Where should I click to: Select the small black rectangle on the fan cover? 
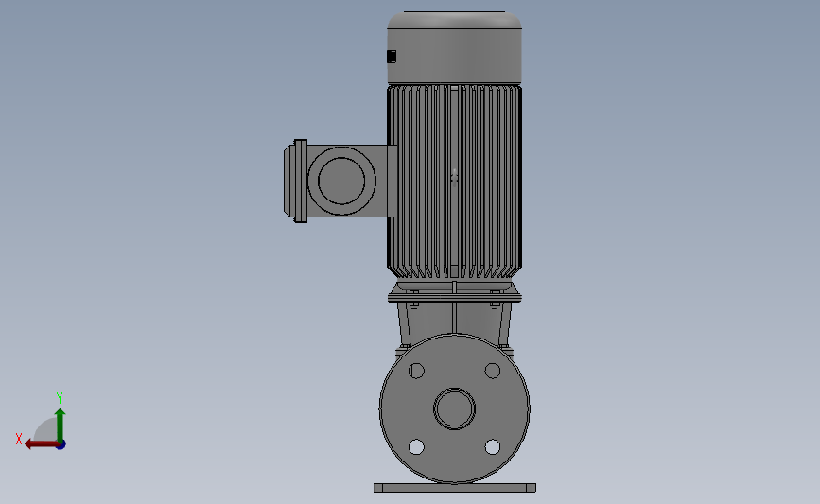pyautogui.click(x=392, y=57)
